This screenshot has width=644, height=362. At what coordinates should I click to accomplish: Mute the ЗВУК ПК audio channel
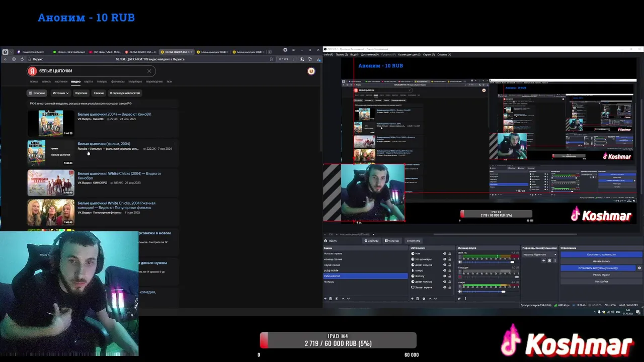pos(460,262)
